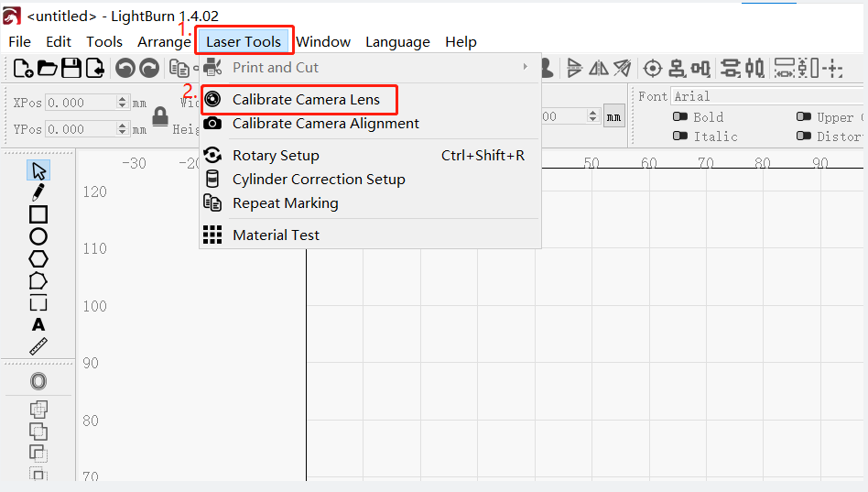Flip selection horizontally
This screenshot has width=868, height=492.
tap(599, 68)
